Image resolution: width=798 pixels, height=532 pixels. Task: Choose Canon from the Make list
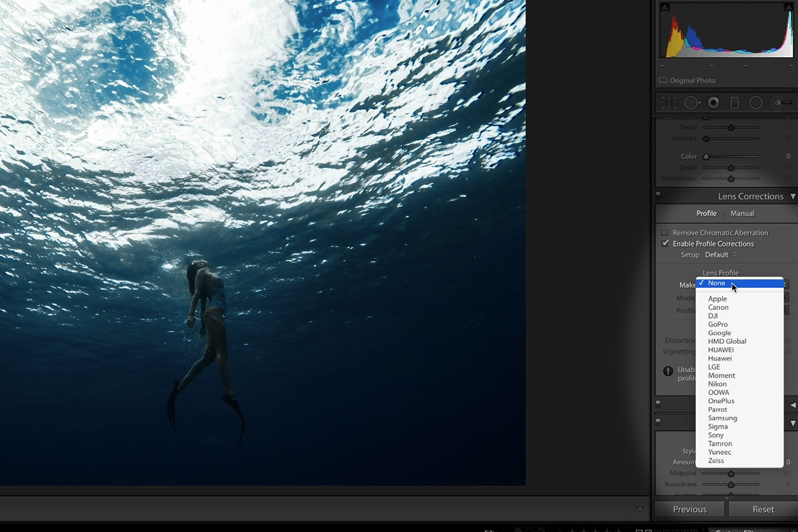coord(718,307)
